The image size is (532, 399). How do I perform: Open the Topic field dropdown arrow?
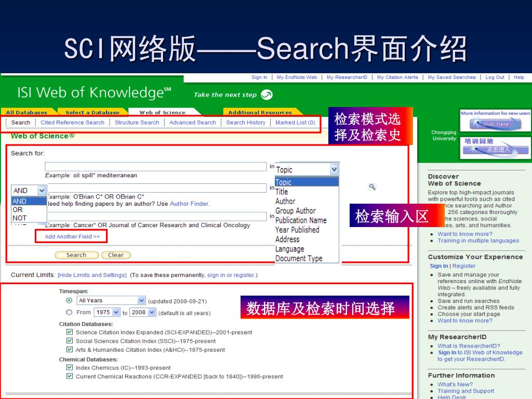(x=334, y=169)
